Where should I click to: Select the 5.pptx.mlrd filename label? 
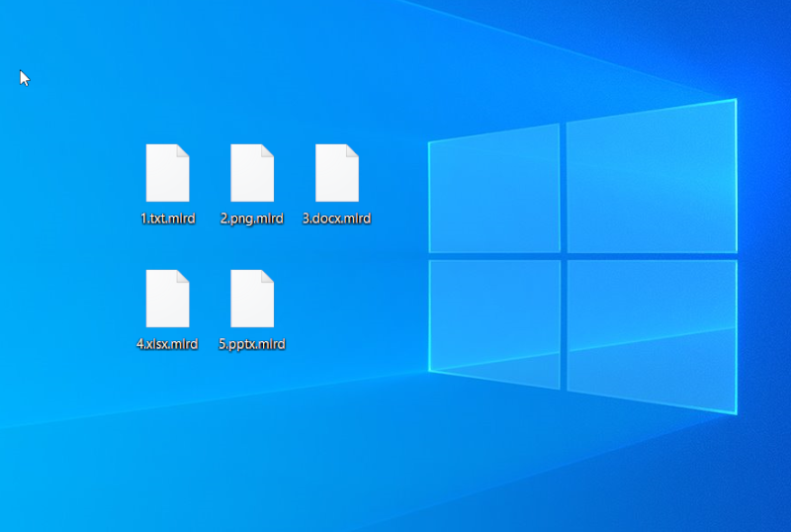(x=252, y=344)
